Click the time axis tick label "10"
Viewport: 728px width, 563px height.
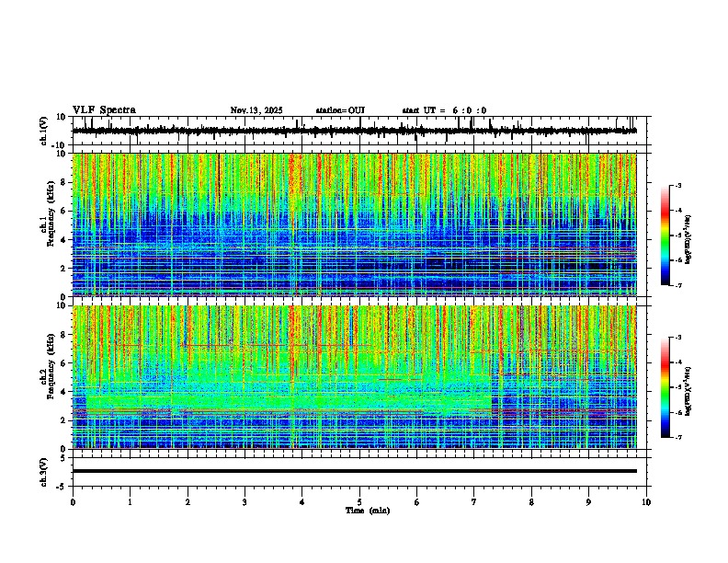click(646, 502)
